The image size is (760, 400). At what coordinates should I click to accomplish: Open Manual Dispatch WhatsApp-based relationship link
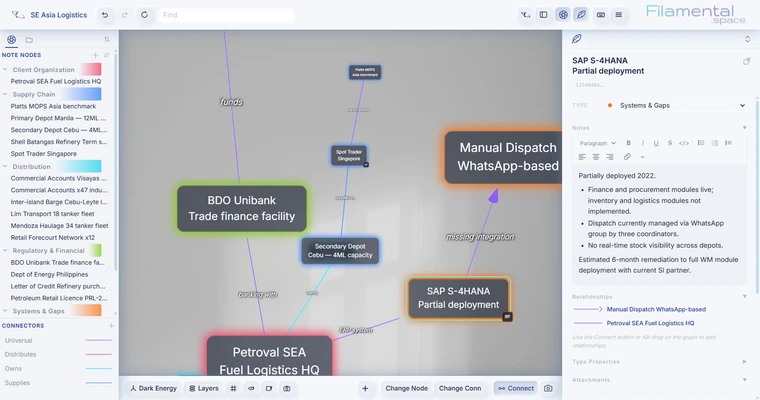point(656,309)
